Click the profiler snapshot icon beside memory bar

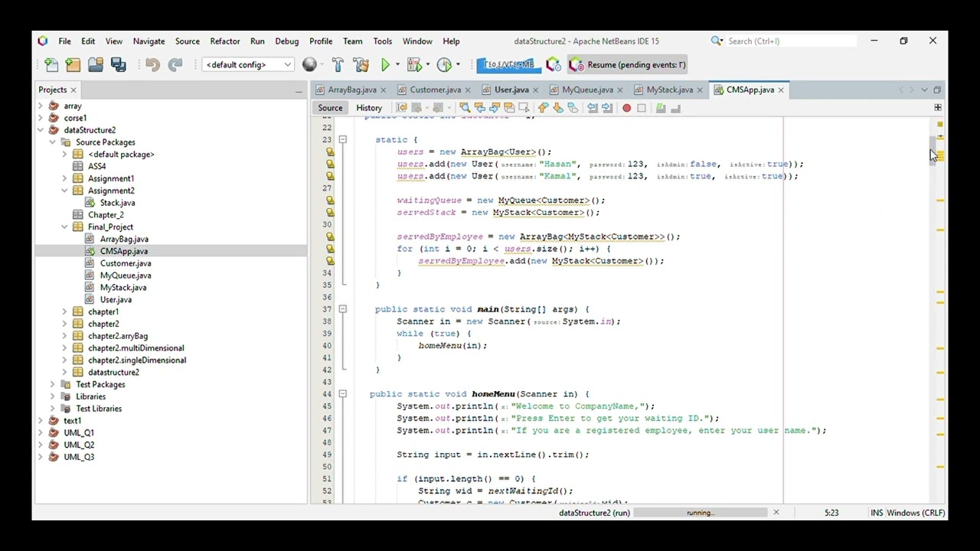pyautogui.click(x=553, y=65)
